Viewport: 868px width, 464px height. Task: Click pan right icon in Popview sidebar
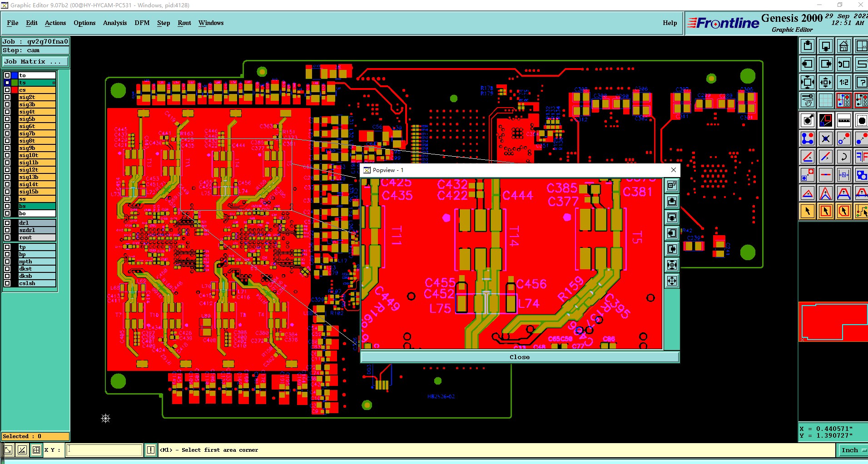[x=672, y=249]
